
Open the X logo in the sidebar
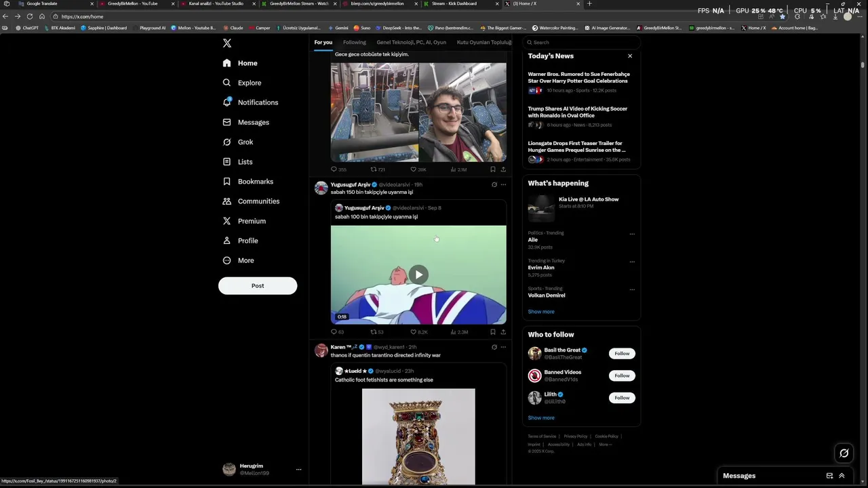(x=227, y=43)
